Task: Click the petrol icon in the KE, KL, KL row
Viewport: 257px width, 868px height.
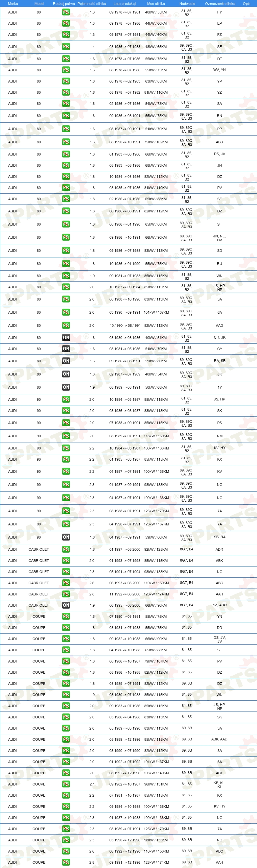Action: [66, 784]
